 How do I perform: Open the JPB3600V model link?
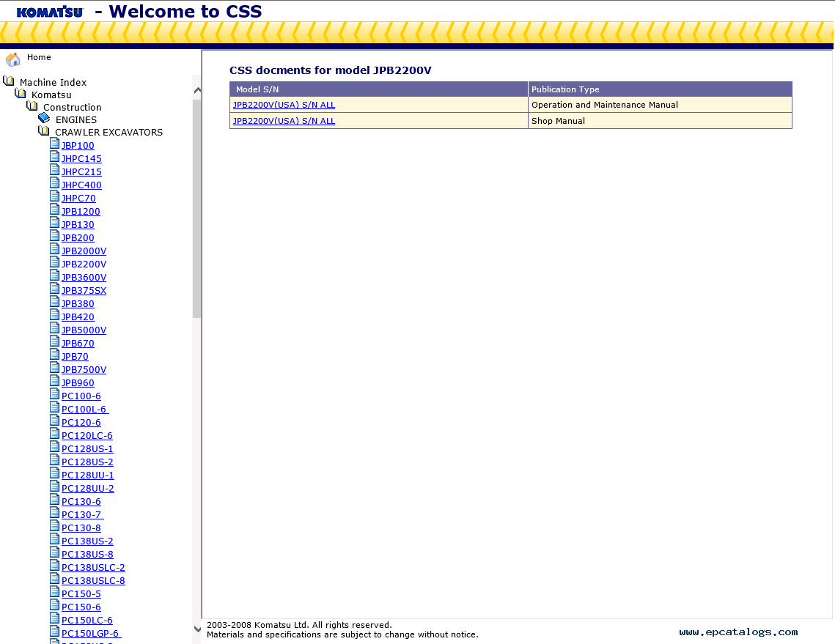coord(84,277)
